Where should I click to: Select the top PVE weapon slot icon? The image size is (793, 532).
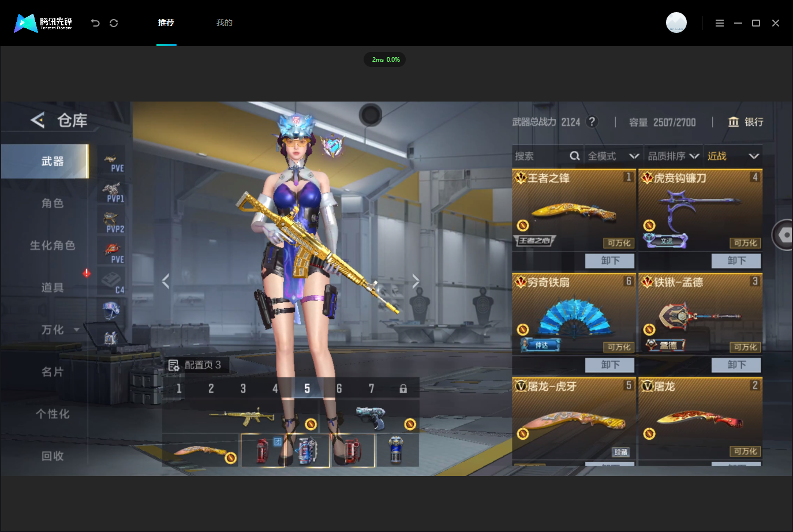point(112,162)
